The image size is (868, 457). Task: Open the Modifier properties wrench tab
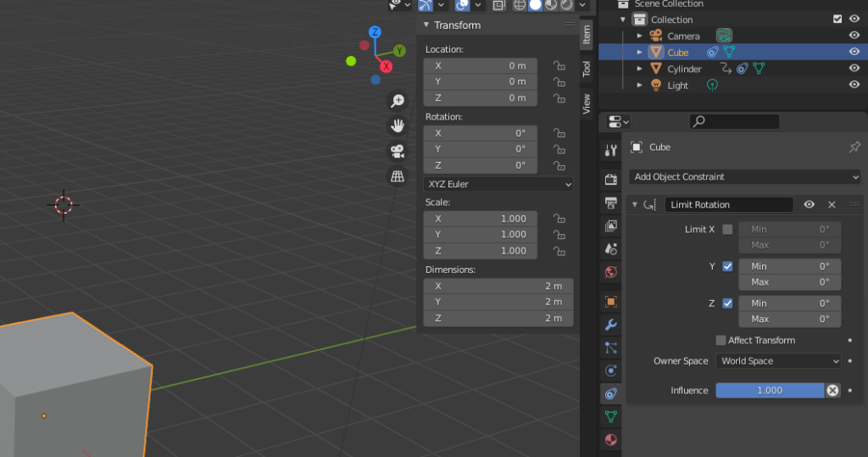click(610, 325)
